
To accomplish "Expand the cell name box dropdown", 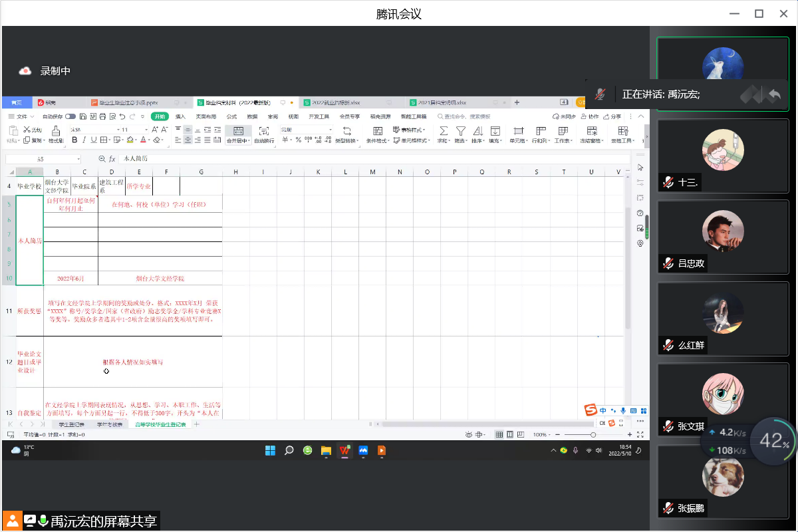I will click(78, 160).
